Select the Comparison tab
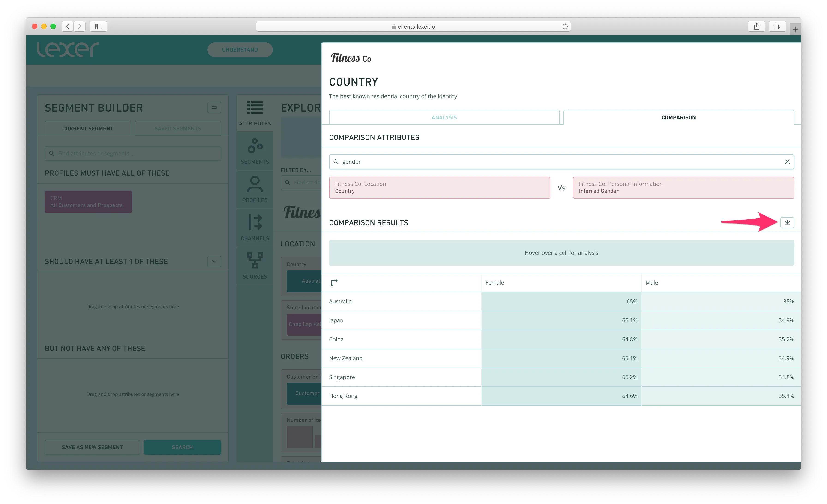This screenshot has height=504, width=827. coord(678,117)
